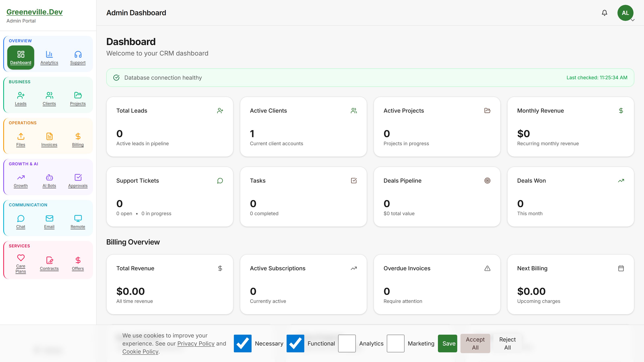
Task: Uncheck the Functional cookies checkbox
Action: pos(295,343)
